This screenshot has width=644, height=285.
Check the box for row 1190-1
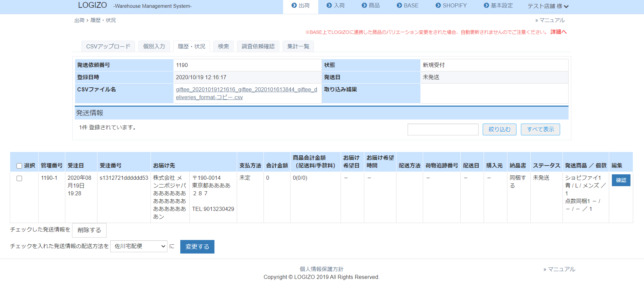tap(19, 178)
